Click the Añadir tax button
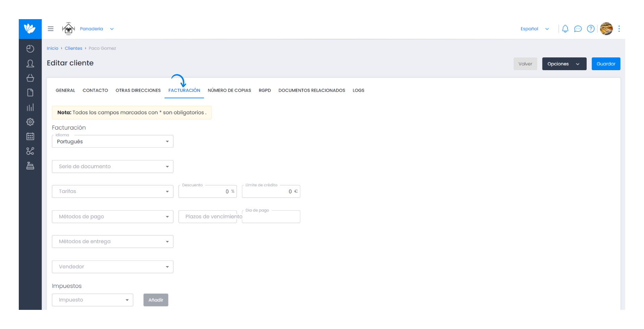 (156, 300)
